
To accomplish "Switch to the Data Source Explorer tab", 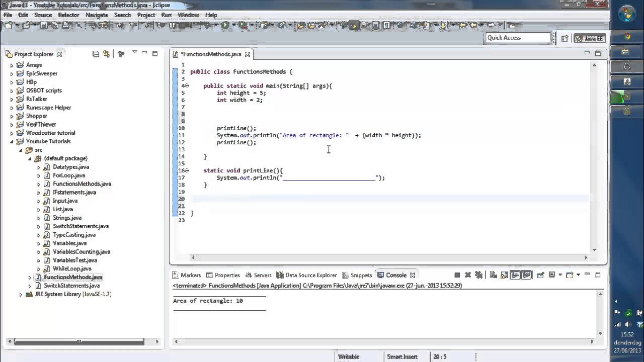I will point(306,275).
